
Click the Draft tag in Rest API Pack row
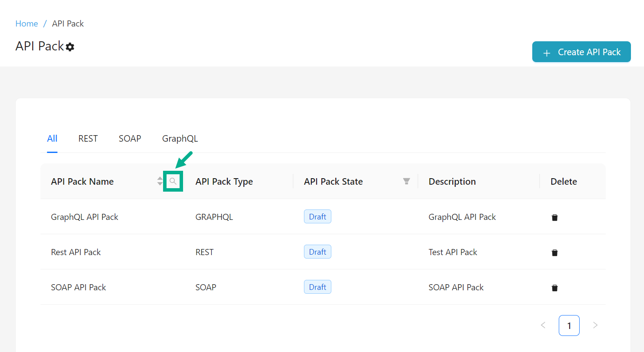(317, 252)
